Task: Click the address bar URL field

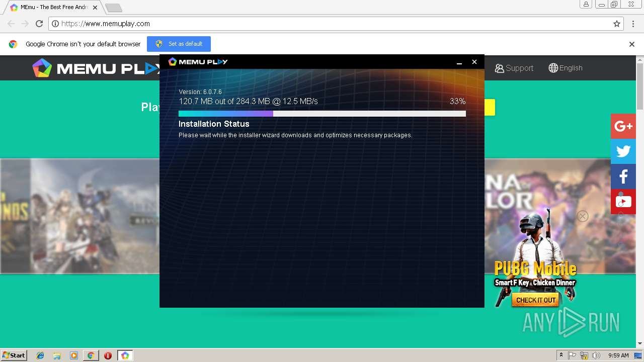Action: coord(336,24)
